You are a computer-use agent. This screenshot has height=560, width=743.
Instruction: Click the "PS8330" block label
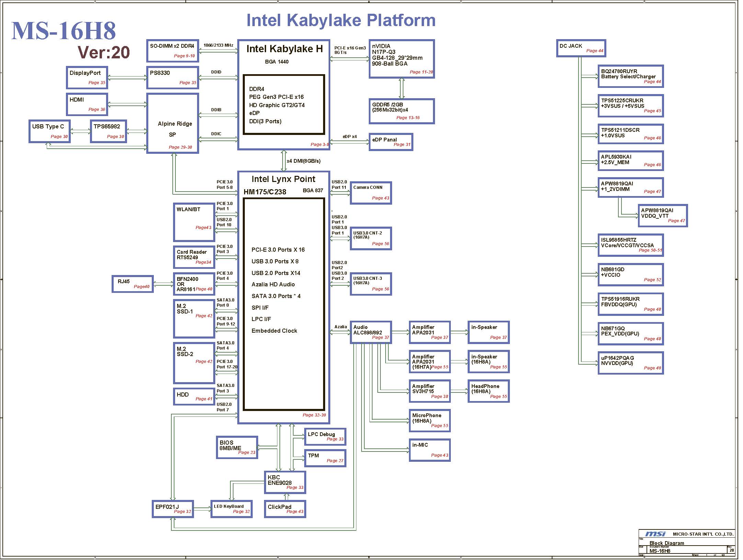pyautogui.click(x=160, y=73)
